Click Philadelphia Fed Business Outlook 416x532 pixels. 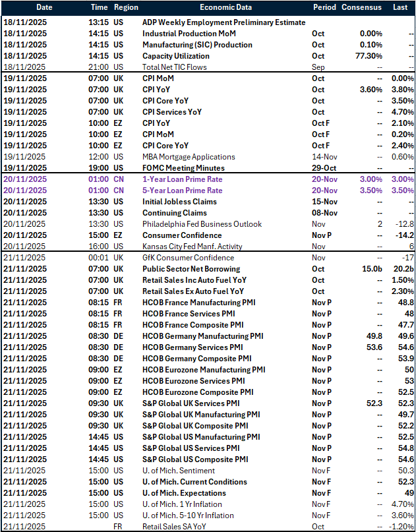pyautogui.click(x=202, y=224)
